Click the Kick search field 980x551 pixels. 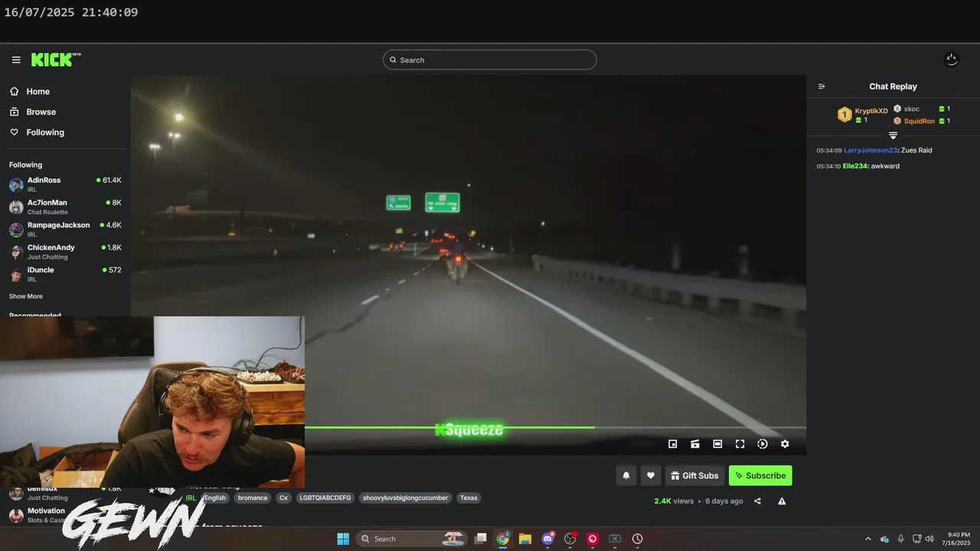point(490,60)
